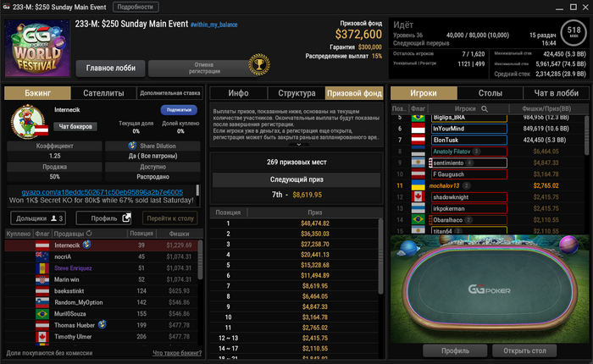Expand the payout info text chevron
This screenshot has width=593, height=364.
click(298, 145)
